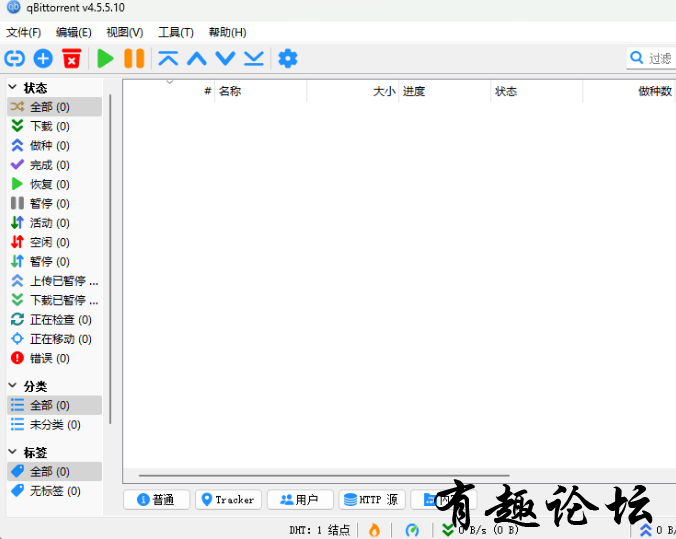The image size is (676, 539).
Task: Click the add torrent link icon
Action: tap(15, 58)
